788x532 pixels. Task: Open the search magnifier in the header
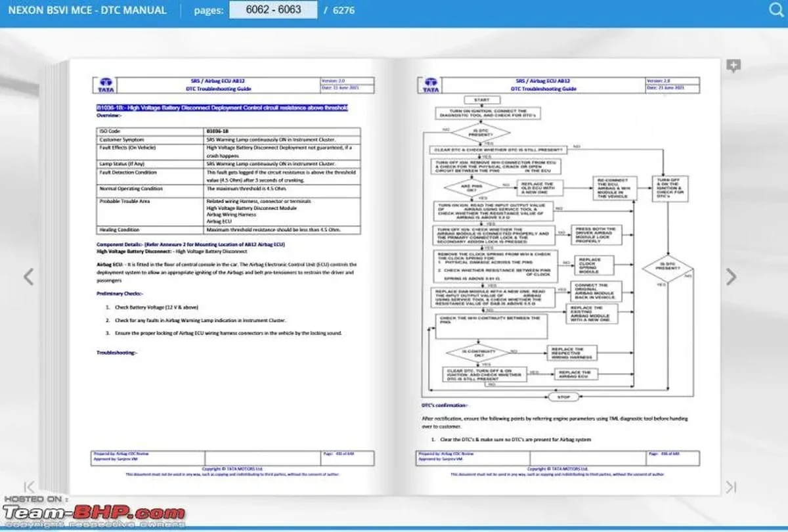[776, 10]
